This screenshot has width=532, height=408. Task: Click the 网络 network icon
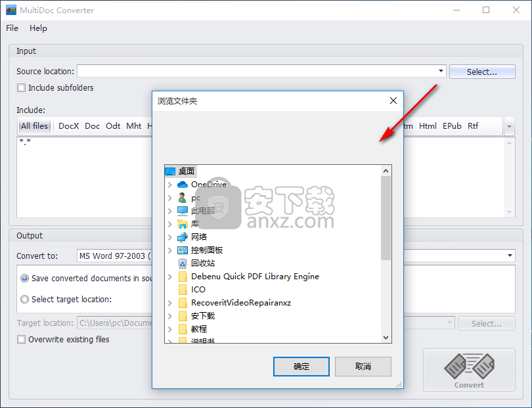click(183, 237)
